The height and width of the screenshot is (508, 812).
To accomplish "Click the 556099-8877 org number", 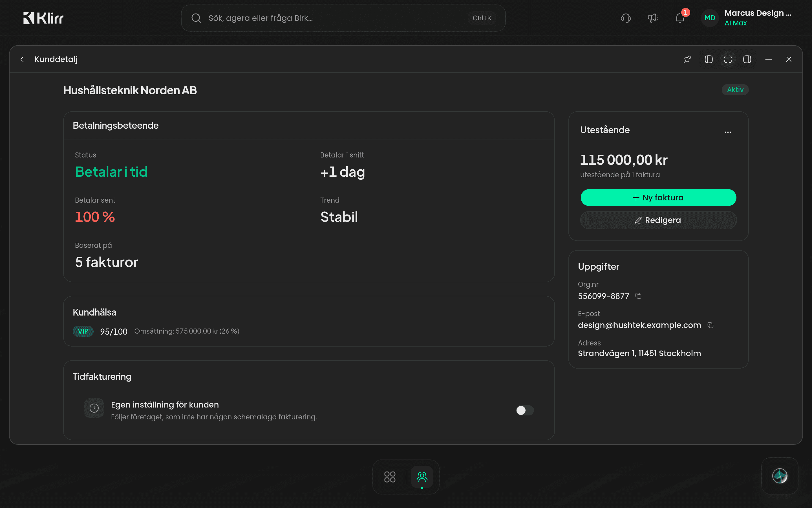I will 603,296.
